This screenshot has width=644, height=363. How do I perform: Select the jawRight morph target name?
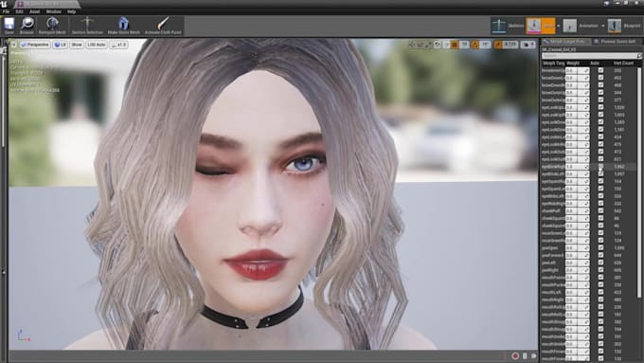point(550,270)
